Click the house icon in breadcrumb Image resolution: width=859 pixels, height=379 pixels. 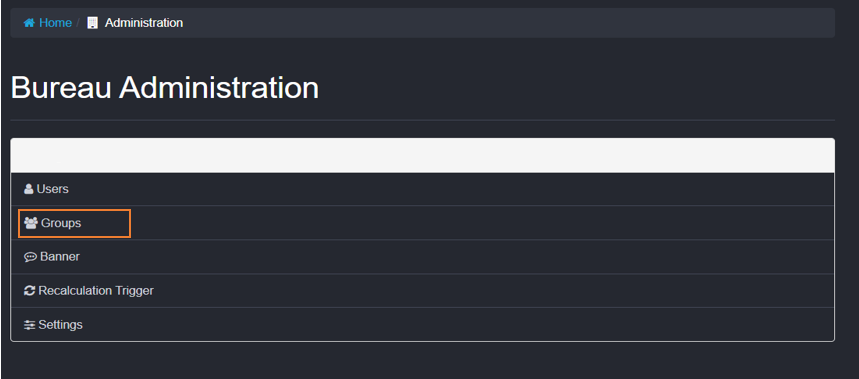coord(29,23)
